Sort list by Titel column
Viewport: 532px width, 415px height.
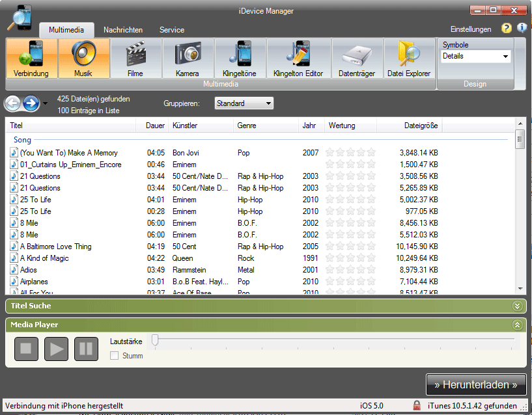70,126
